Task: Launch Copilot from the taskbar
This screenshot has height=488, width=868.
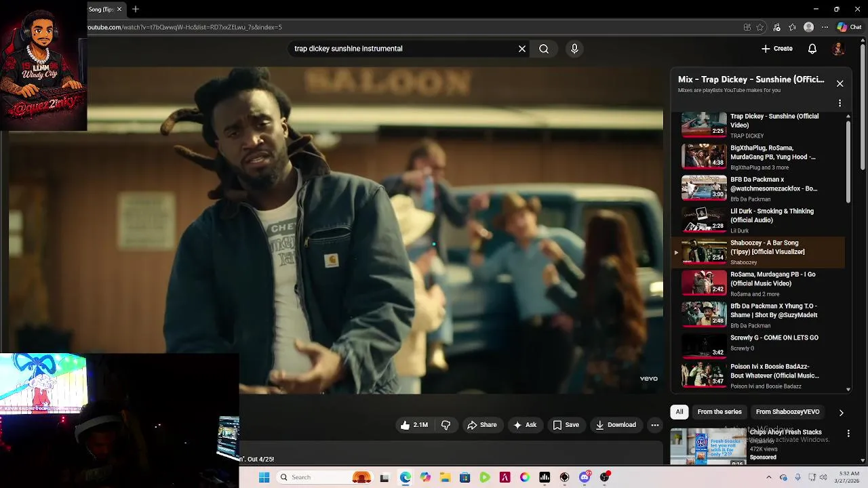Action: (425, 477)
